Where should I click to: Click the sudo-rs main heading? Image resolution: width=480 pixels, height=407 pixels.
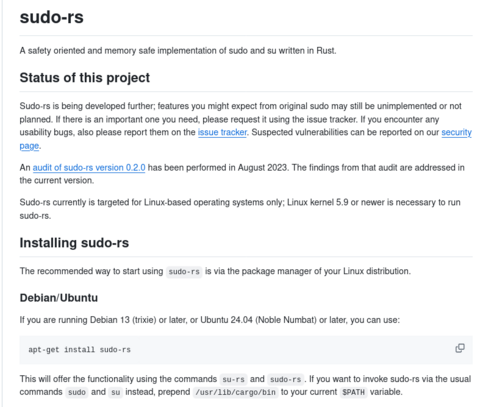[x=52, y=17]
